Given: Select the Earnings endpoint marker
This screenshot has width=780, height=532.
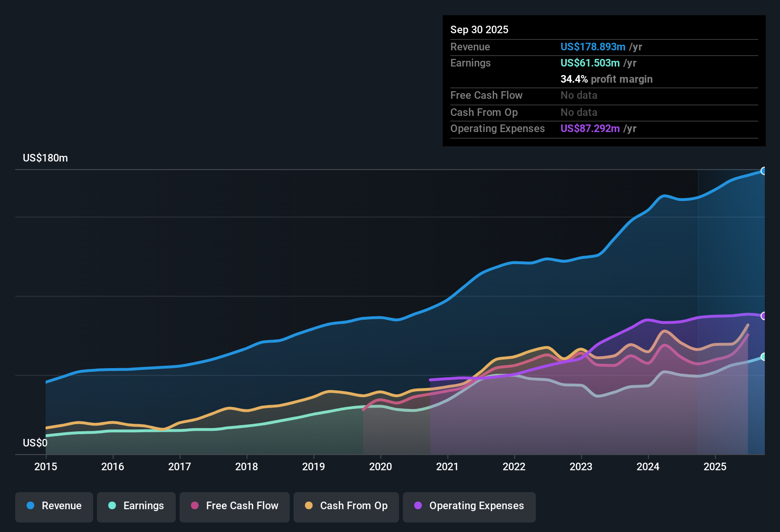Looking at the screenshot, I should 764,357.
